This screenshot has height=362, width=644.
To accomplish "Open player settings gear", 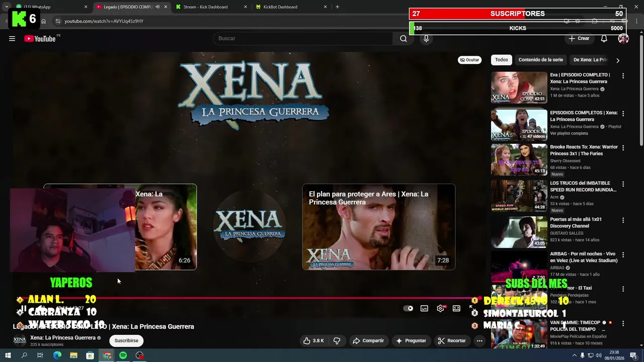I will tap(440, 308).
